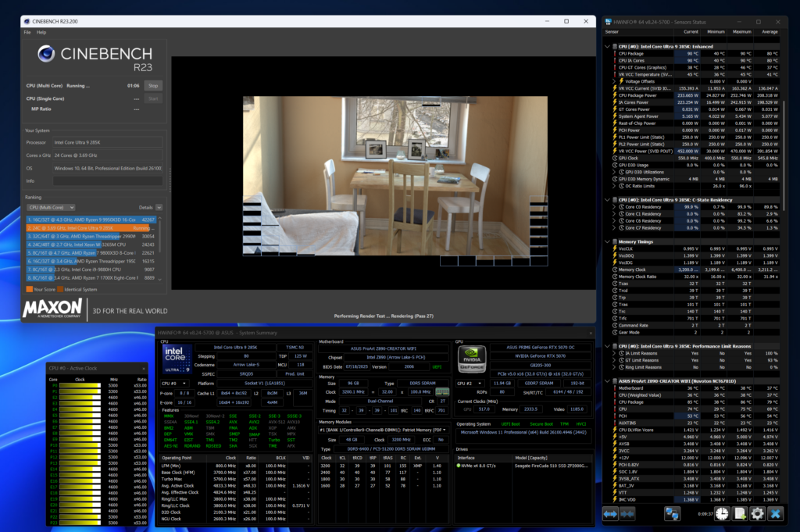Expand the GPU D3D Utilizations row
The width and height of the screenshot is (800, 532).
pyautogui.click(x=614, y=172)
